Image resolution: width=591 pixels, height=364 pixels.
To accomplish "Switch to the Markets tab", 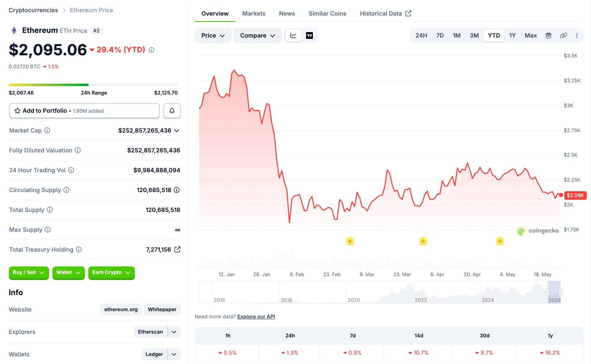I will [254, 14].
